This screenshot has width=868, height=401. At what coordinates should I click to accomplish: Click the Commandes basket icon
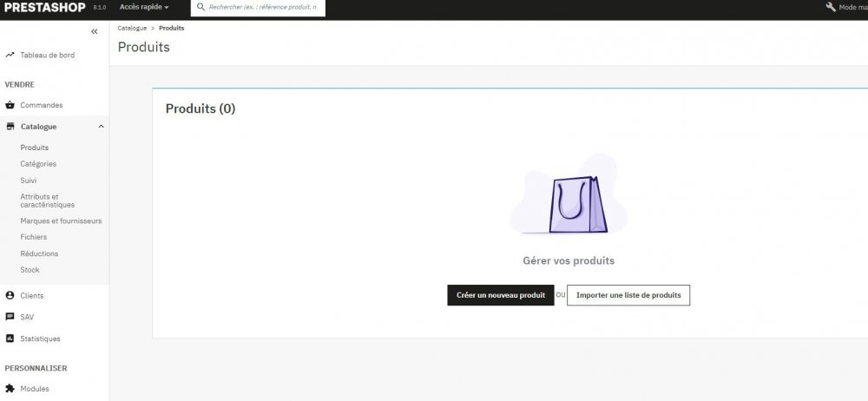coord(10,105)
